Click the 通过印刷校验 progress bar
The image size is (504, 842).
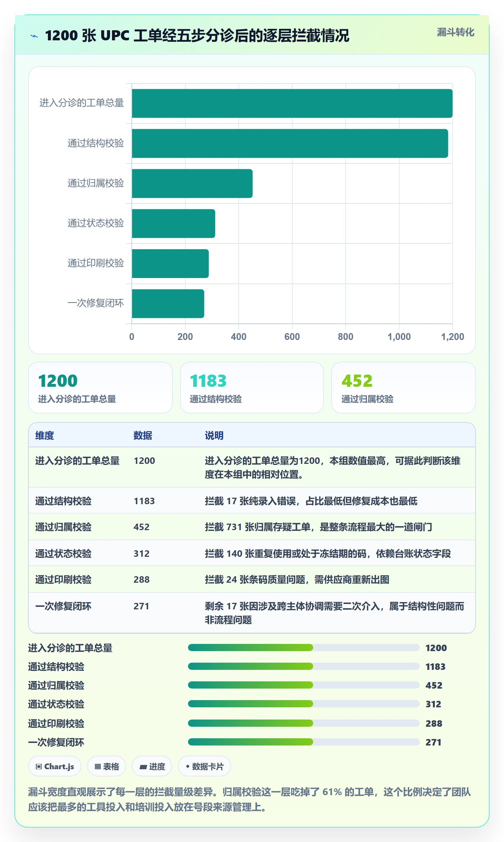pos(304,723)
